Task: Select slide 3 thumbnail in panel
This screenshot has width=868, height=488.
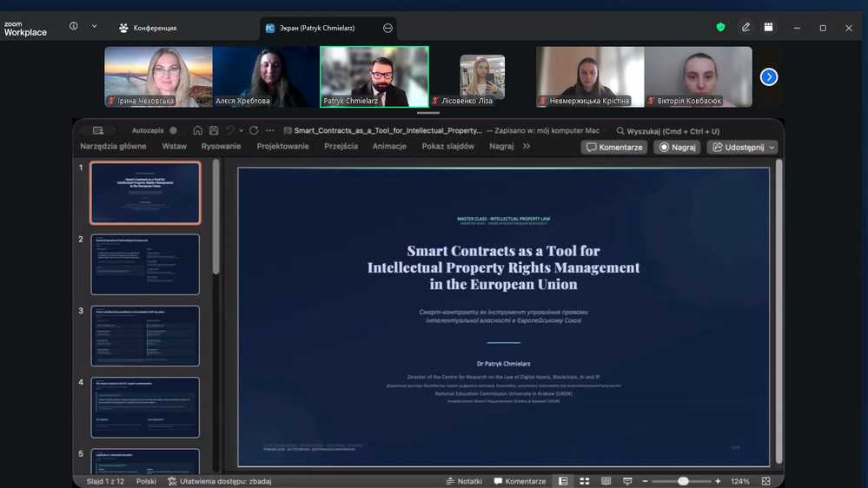Action: tap(145, 335)
